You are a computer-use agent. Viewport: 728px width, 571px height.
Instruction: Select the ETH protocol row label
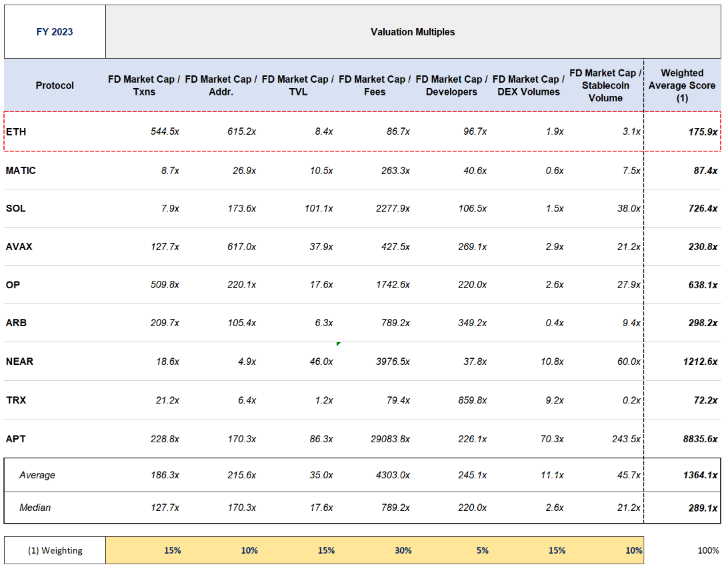coord(16,132)
